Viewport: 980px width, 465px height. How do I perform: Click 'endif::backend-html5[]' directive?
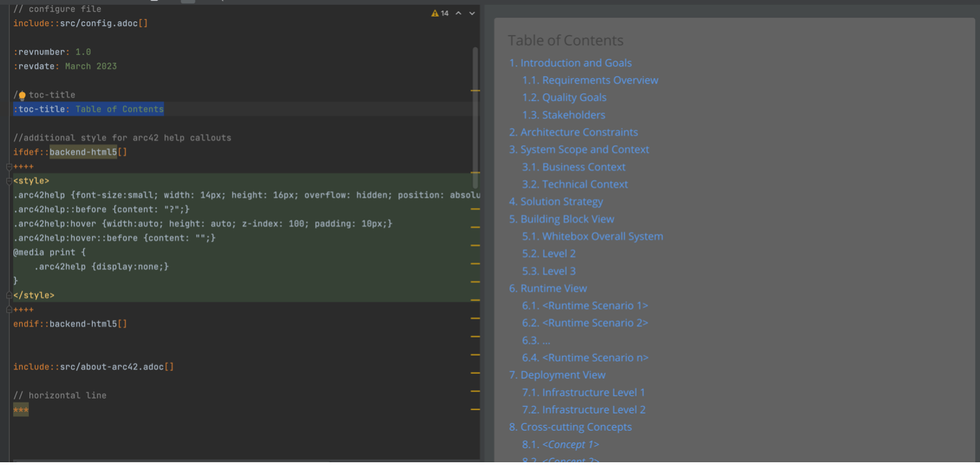(70, 324)
